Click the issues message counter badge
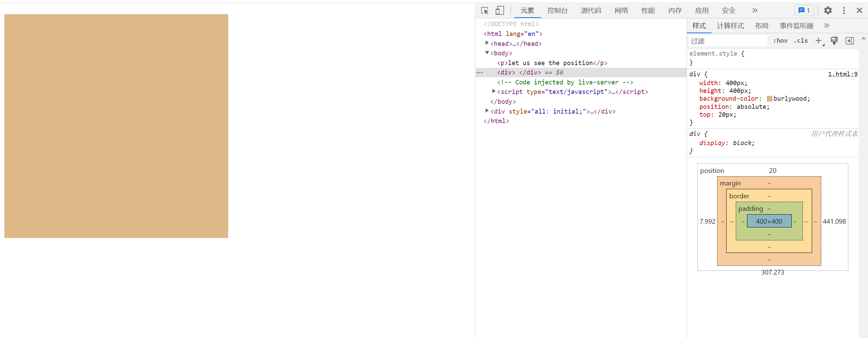 pos(804,11)
